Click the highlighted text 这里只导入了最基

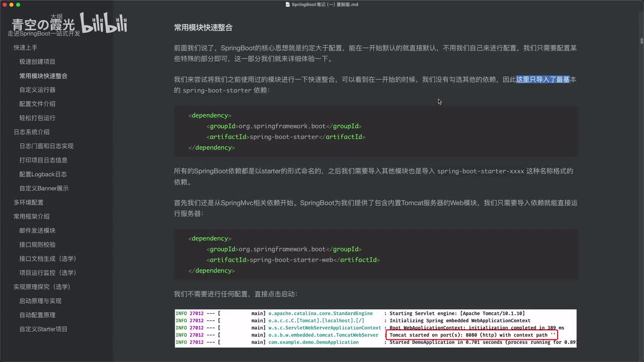(543, 79)
